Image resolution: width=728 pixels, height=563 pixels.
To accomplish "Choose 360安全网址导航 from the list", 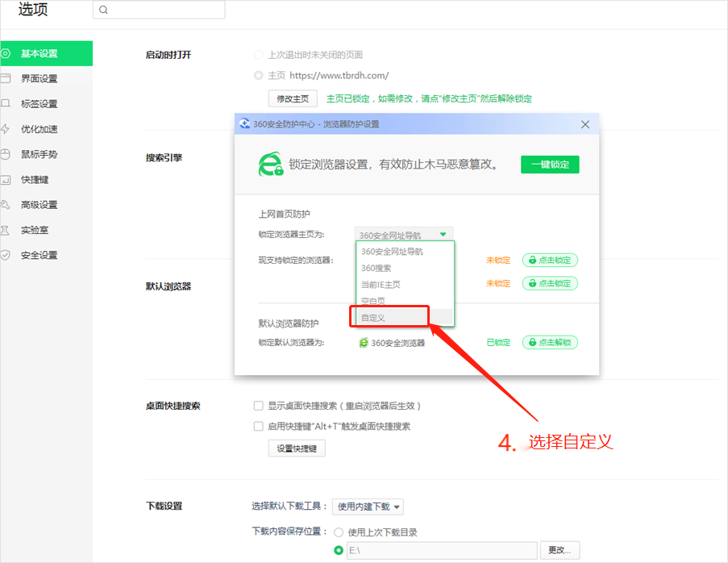I will tap(405, 252).
